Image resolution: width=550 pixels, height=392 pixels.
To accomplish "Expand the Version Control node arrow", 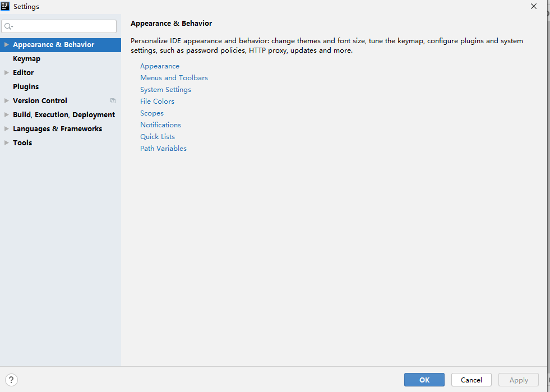I will tap(6, 101).
